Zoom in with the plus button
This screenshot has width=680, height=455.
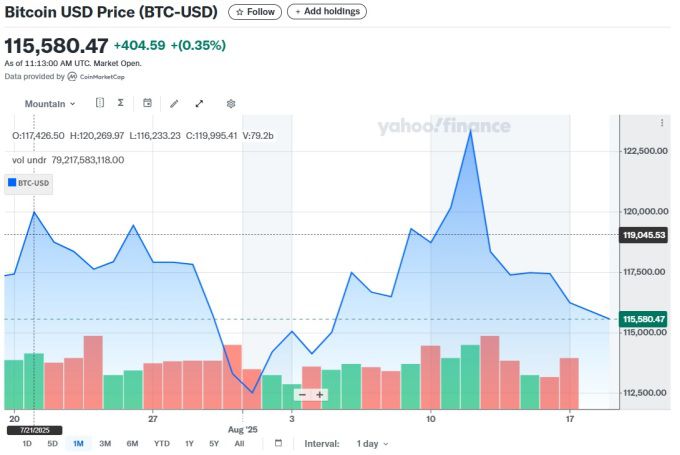tap(320, 394)
